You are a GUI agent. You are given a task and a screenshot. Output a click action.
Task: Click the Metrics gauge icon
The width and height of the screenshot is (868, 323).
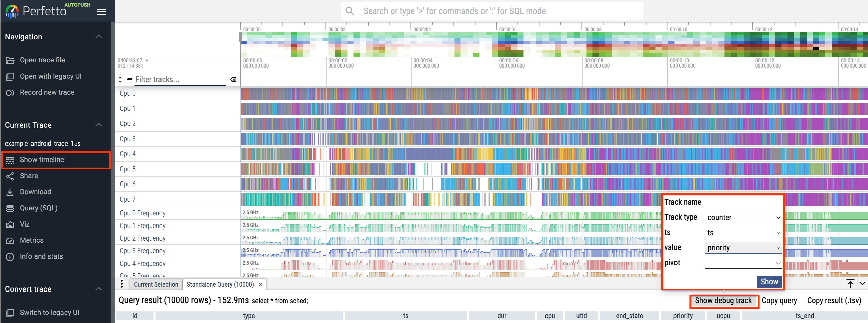pyautogui.click(x=10, y=240)
